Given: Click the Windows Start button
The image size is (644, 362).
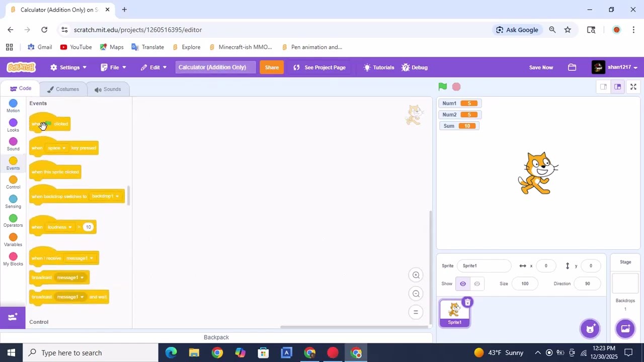Looking at the screenshot, I should (11, 352).
